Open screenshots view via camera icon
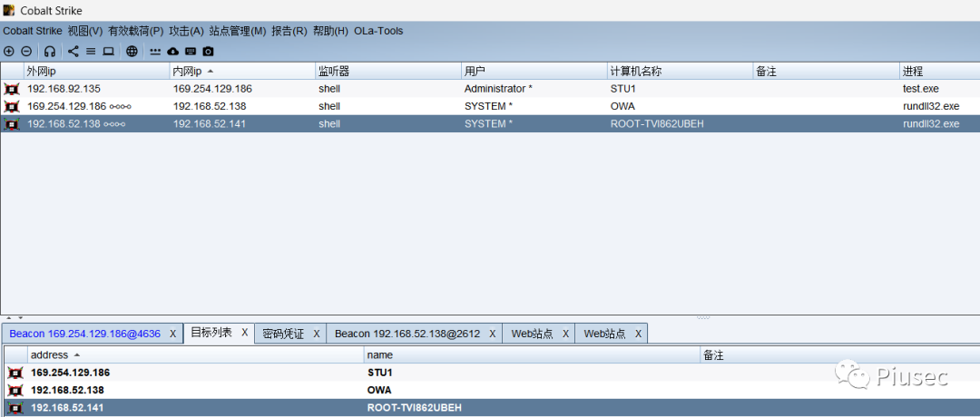 tap(208, 51)
